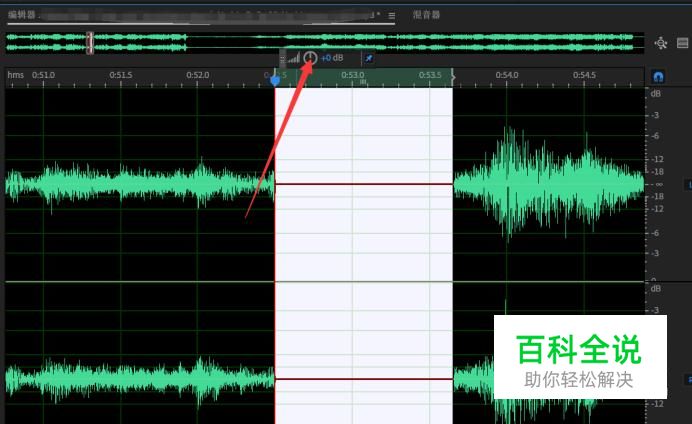Pin the HUD with the pin icon

369,58
